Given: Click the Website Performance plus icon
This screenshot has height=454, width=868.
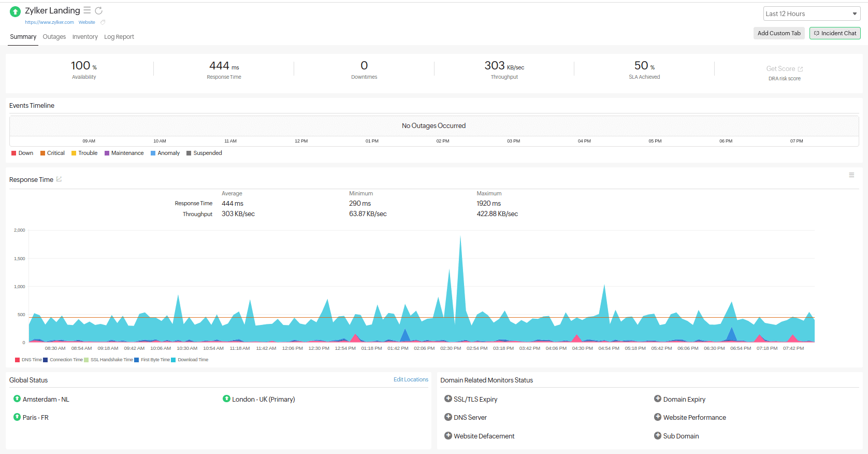Looking at the screenshot, I should point(657,417).
